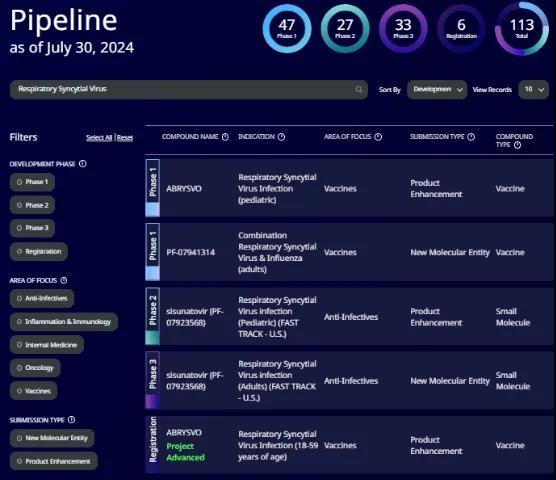Click sisunatovir in the Phase 3 row
The image size is (556, 480).
point(195,381)
